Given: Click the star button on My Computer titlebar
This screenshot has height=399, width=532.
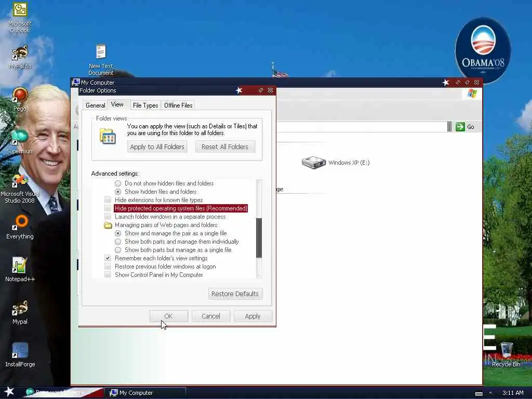Looking at the screenshot, I should pos(445,82).
